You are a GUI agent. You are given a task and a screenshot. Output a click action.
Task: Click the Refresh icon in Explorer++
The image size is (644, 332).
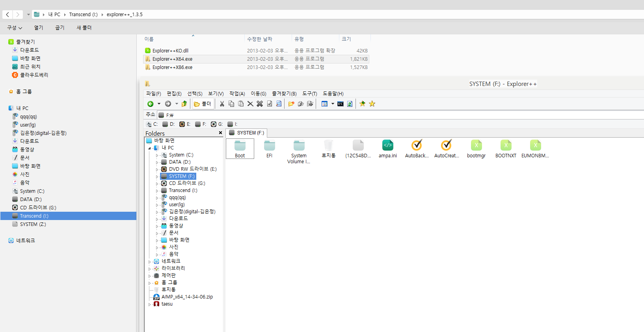[x=350, y=104]
